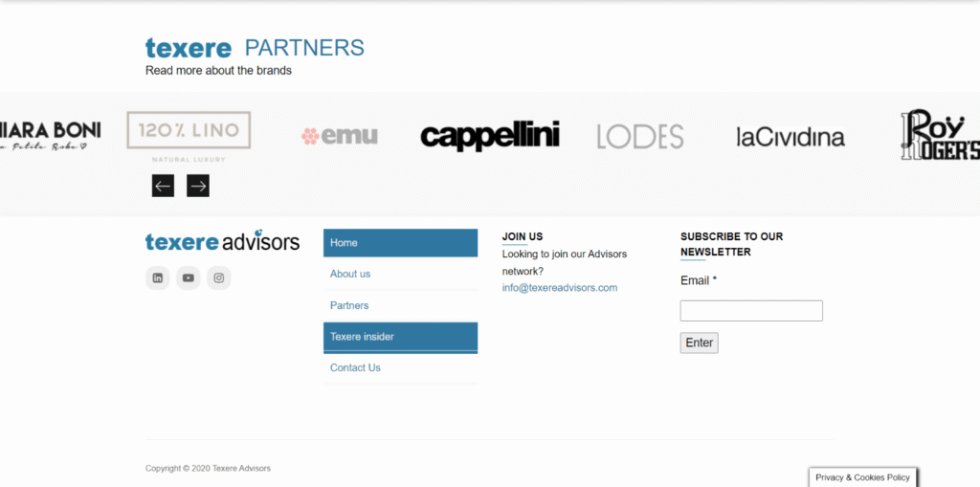Open the LinkedIn social icon
Screen dimensions: 980x487
158,278
